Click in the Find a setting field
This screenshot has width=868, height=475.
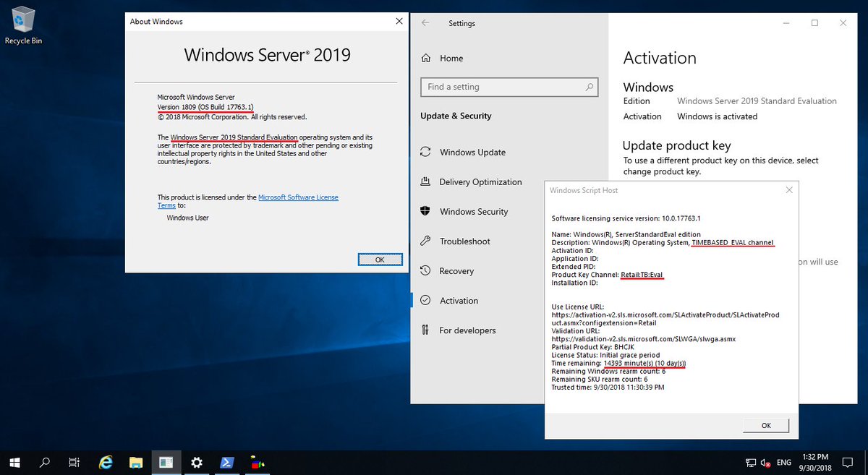[509, 87]
